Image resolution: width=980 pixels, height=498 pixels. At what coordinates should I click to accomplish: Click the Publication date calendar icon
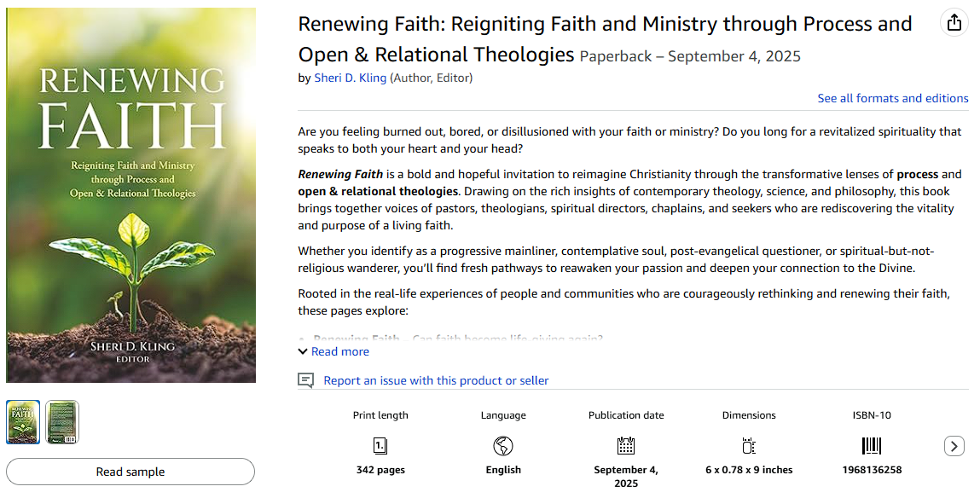pos(625,445)
